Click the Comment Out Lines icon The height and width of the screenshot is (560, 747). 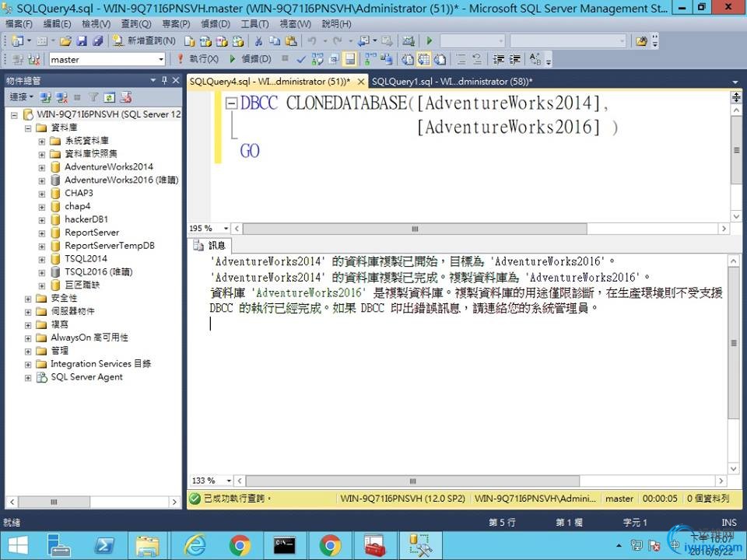461,59
